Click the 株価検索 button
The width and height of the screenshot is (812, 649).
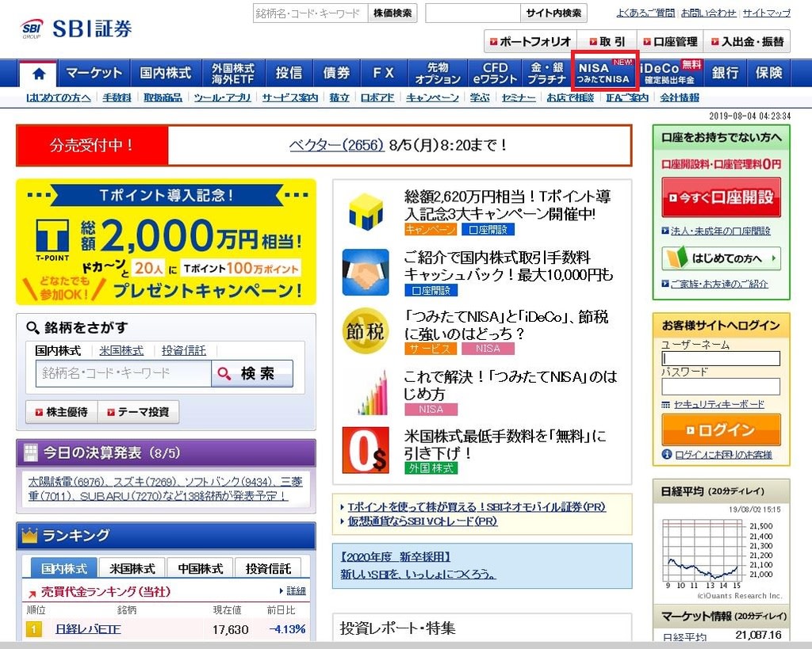[x=393, y=13]
